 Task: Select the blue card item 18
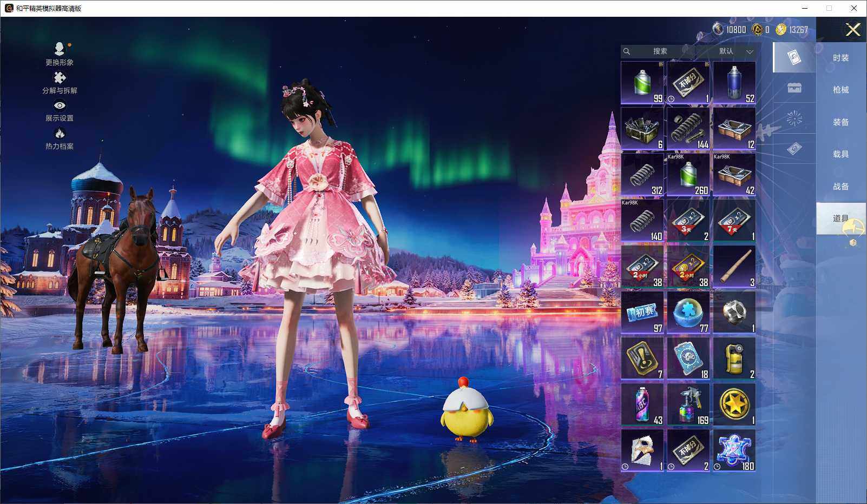(x=688, y=358)
